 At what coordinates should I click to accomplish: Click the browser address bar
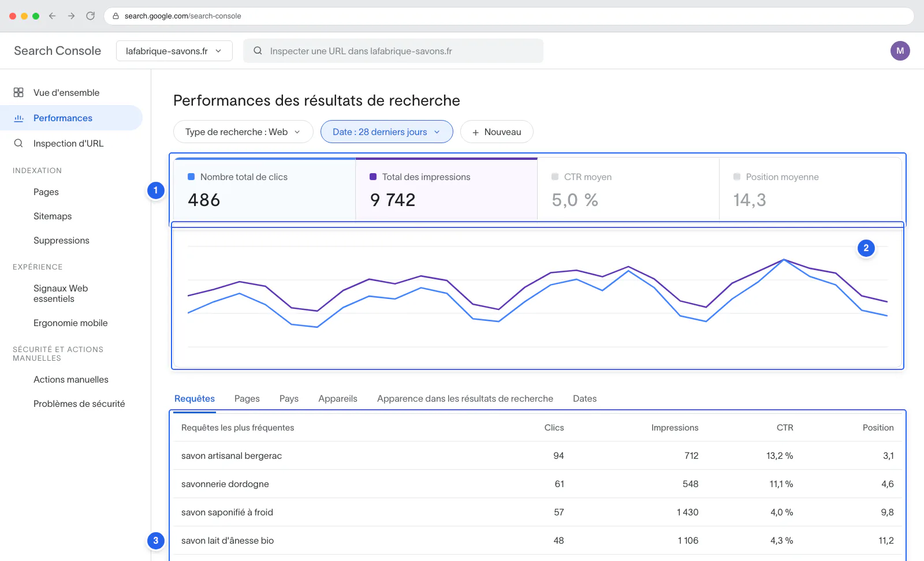tap(508, 16)
